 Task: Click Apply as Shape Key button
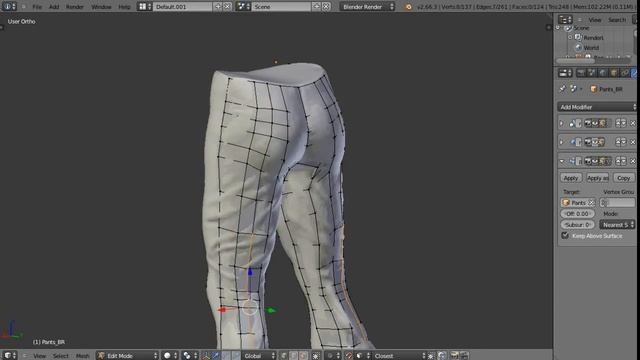pos(597,178)
